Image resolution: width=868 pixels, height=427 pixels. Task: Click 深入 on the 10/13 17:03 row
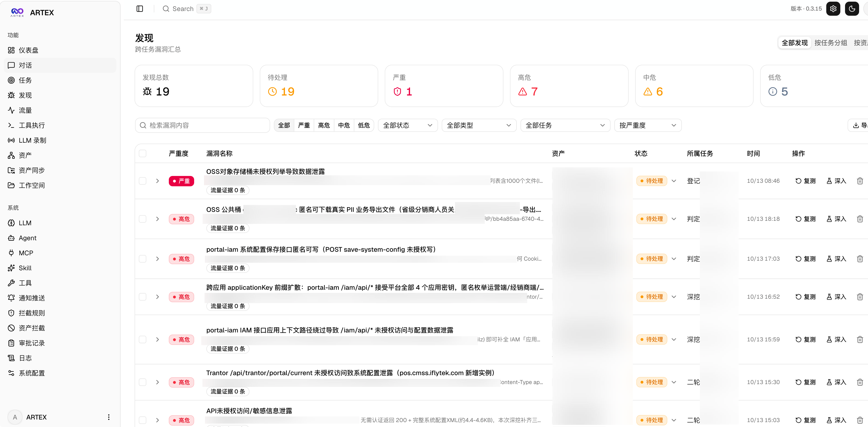[x=836, y=259]
